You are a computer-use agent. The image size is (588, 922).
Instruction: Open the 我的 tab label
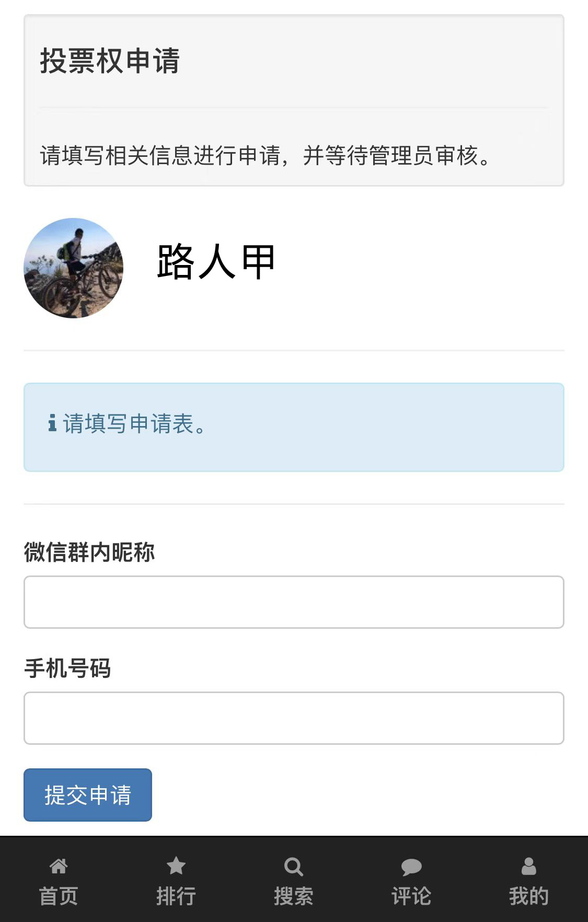(x=529, y=896)
